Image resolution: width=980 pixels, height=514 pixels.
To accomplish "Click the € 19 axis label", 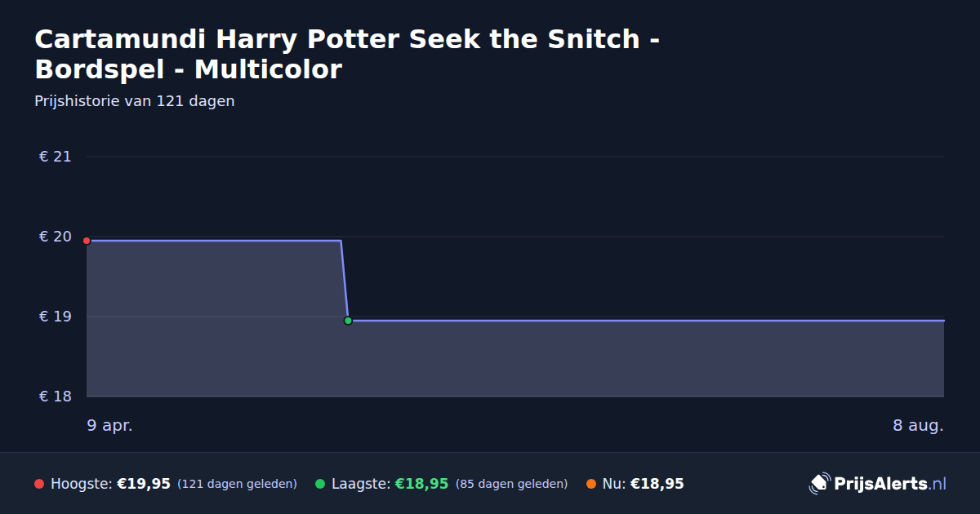I will (55, 317).
